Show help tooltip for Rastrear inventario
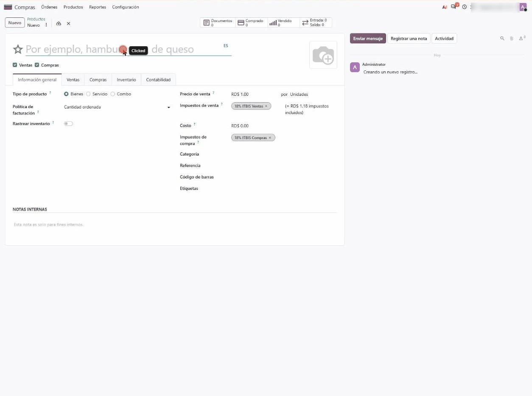The image size is (532, 396). tap(53, 123)
